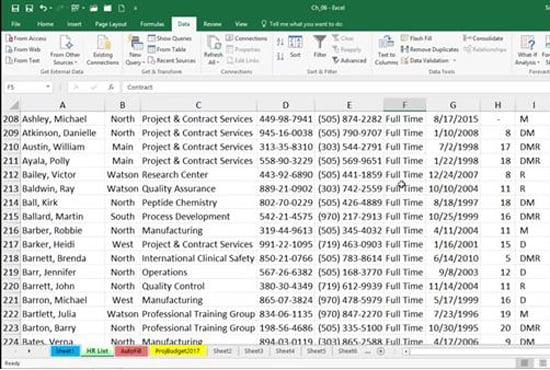
Task: Click From Access data import
Action: pyautogui.click(x=27, y=38)
